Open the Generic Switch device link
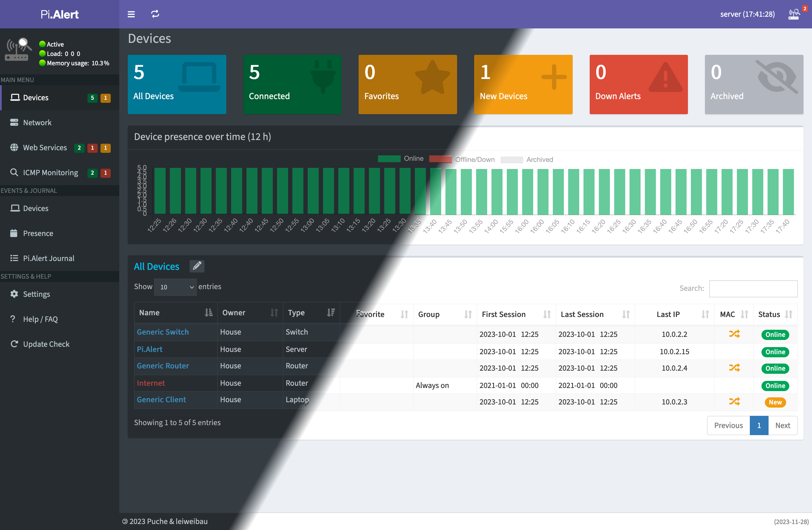This screenshot has width=812, height=530. (163, 332)
